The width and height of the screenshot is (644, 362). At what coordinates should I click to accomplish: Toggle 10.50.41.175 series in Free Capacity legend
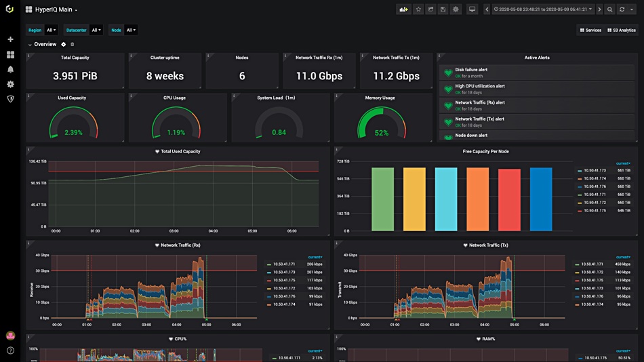click(x=595, y=210)
